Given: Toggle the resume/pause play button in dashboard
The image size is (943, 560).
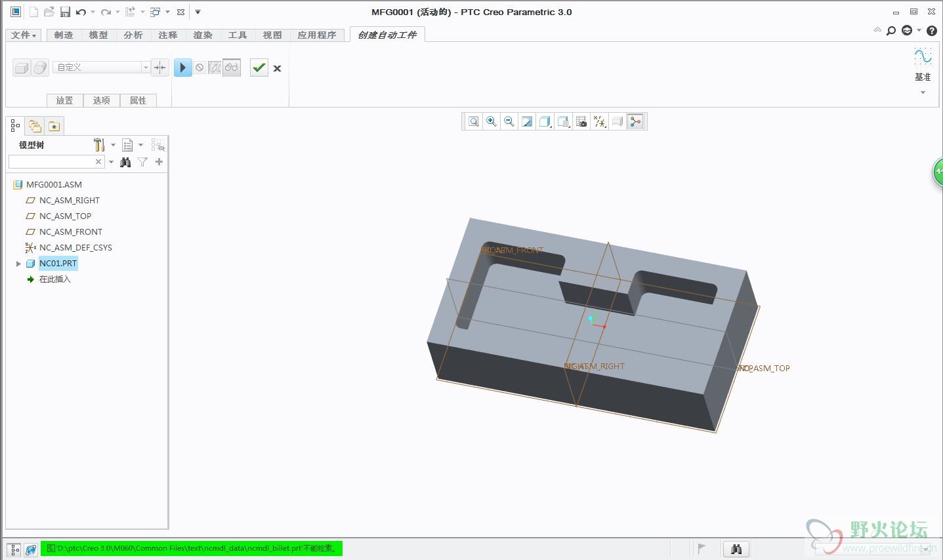Looking at the screenshot, I should pos(183,68).
